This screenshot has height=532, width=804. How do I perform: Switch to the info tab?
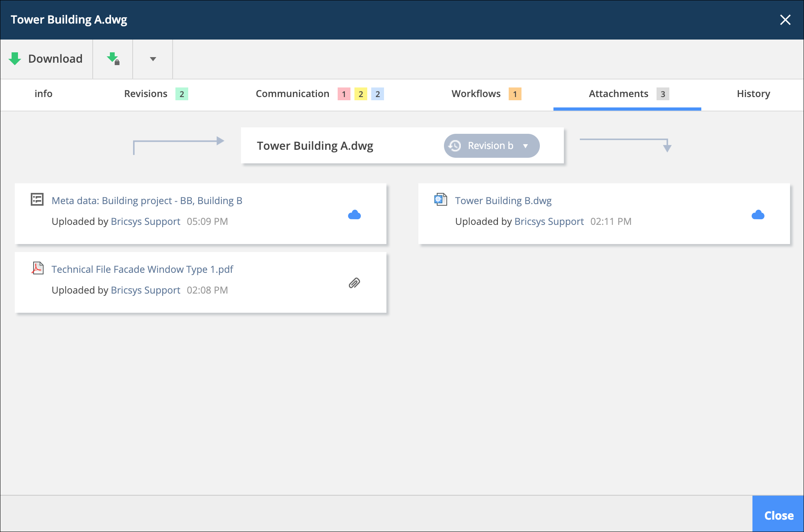click(44, 94)
